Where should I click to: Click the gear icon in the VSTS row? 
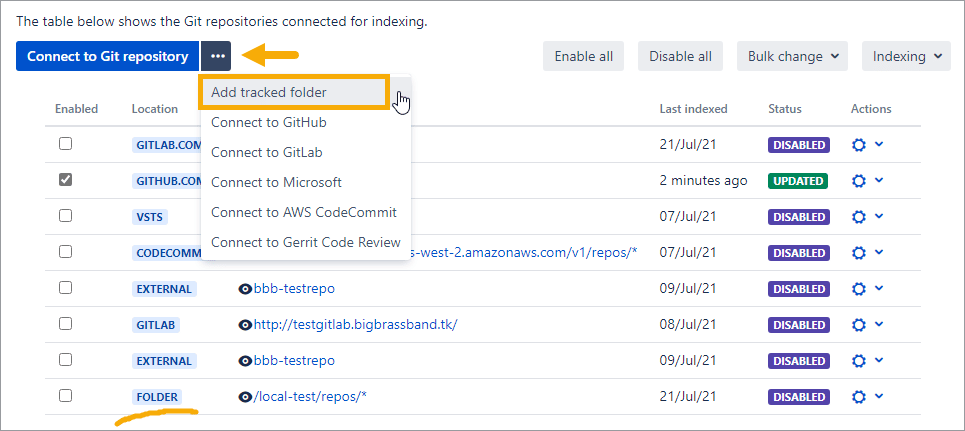857,217
